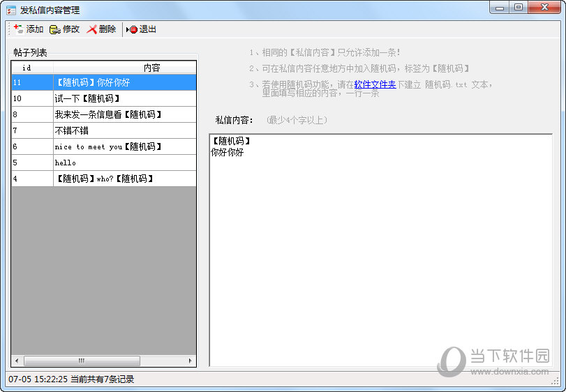Select the row 我来发一条信息看【随机码】

[x=104, y=114]
